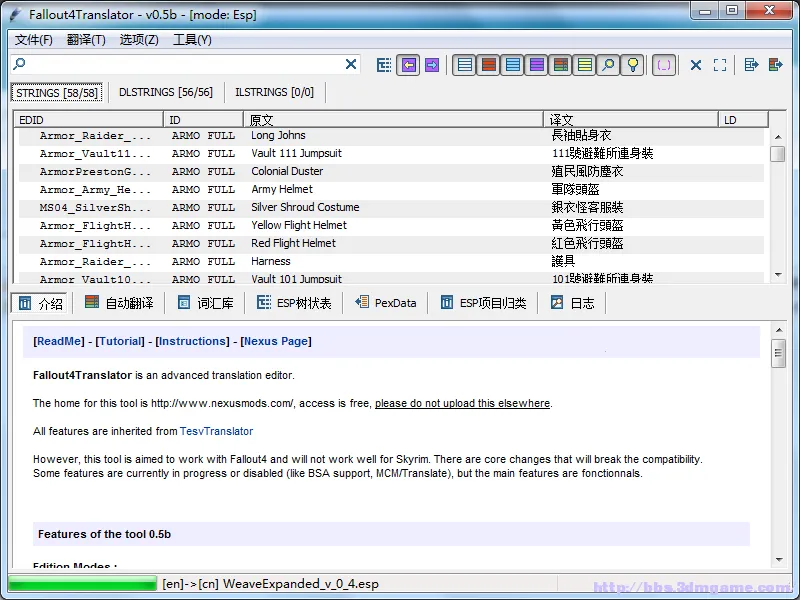Open the Nexus Page link
This screenshot has width=800, height=600.
pyautogui.click(x=276, y=341)
